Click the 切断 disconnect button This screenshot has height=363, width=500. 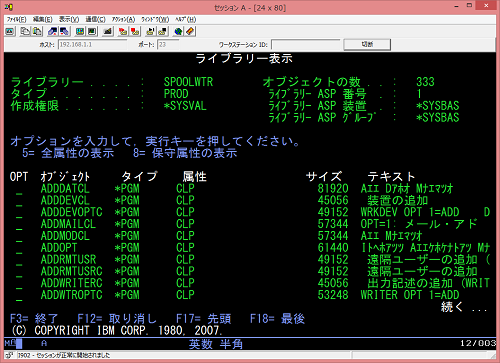click(367, 44)
